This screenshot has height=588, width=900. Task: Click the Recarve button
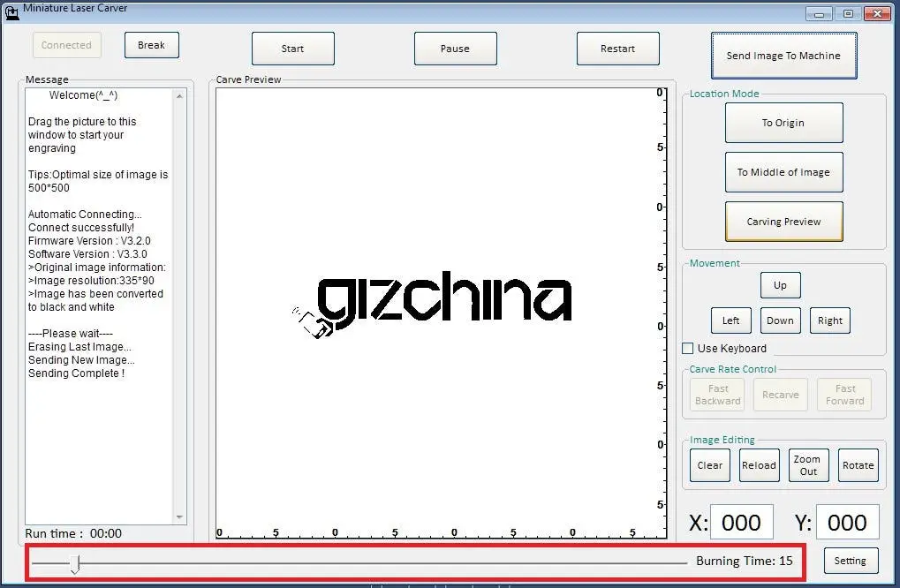click(781, 395)
